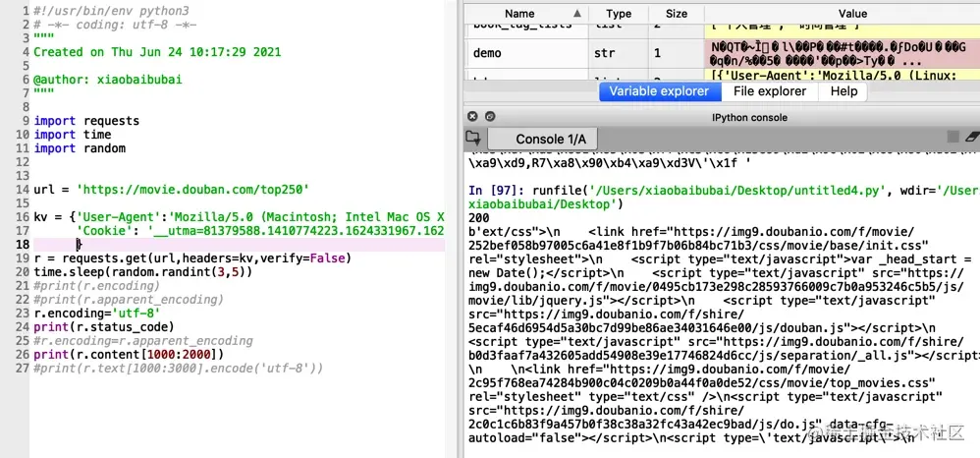The width and height of the screenshot is (980, 458).
Task: Click the IPython console title bar
Action: (x=723, y=117)
